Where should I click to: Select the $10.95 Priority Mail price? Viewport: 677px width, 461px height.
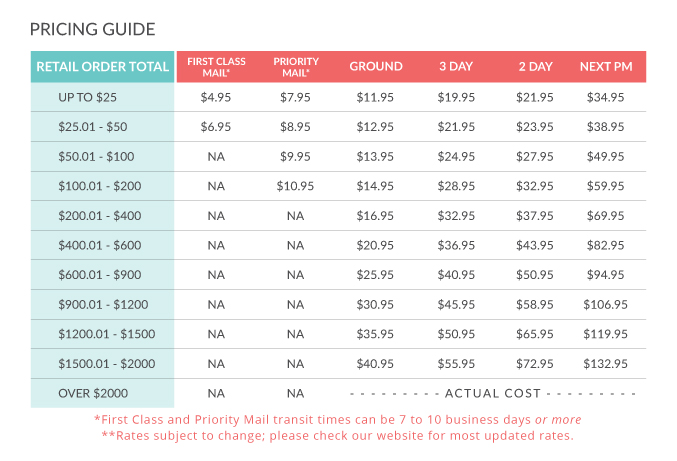(296, 186)
